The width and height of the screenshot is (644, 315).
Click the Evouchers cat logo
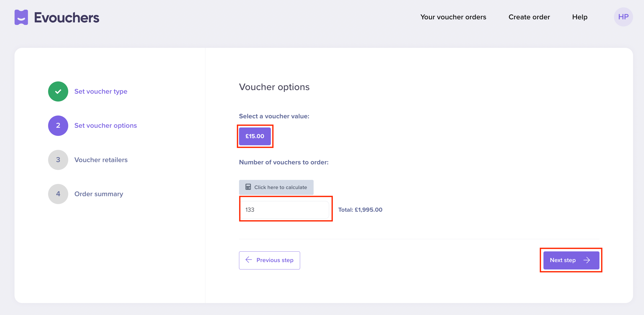point(21,17)
